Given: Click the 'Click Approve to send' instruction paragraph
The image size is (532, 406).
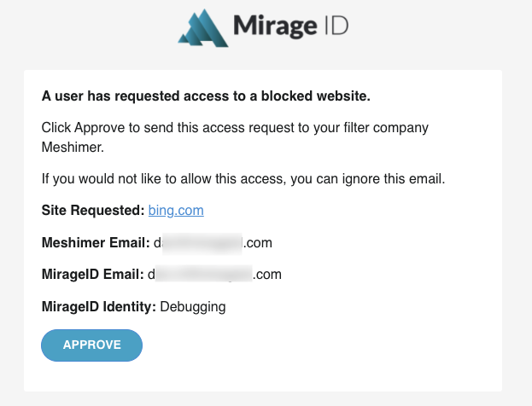Looking at the screenshot, I should (x=235, y=137).
